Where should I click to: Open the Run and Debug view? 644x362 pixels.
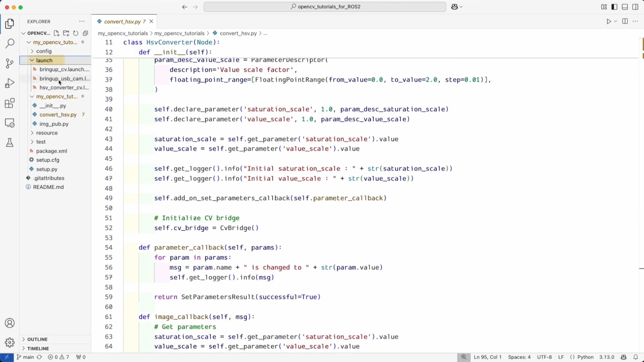click(x=10, y=83)
